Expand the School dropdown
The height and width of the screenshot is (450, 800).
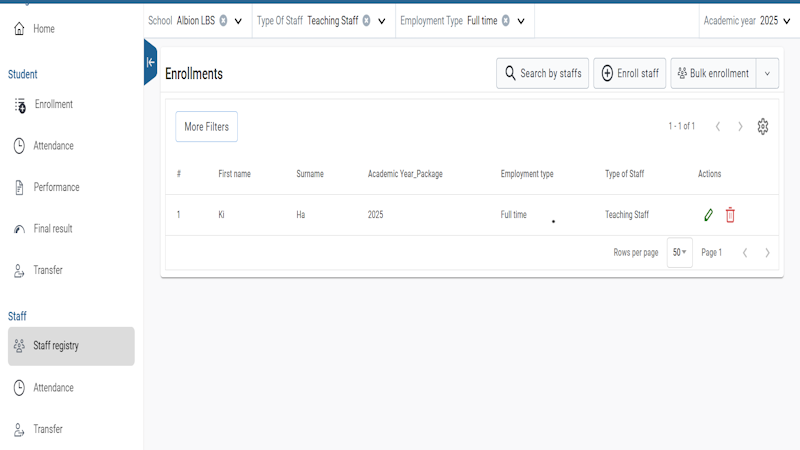click(238, 21)
